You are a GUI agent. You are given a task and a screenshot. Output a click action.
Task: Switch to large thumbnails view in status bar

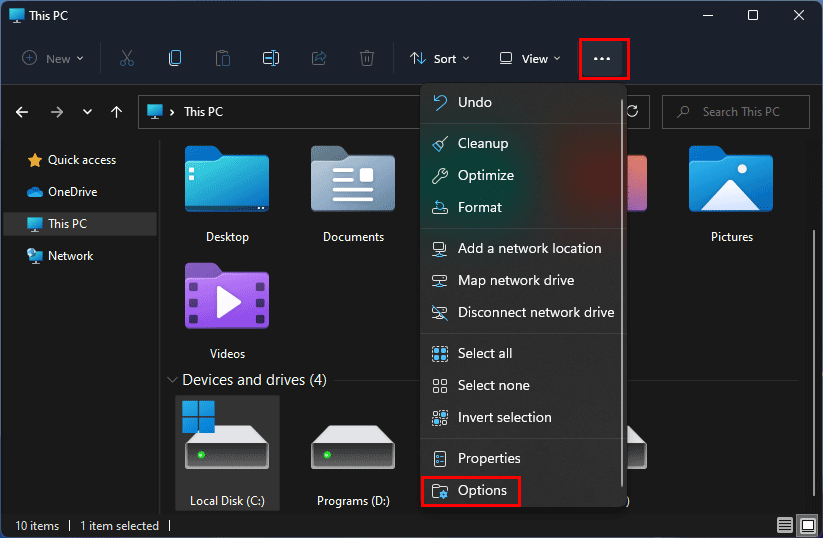pyautogui.click(x=807, y=526)
